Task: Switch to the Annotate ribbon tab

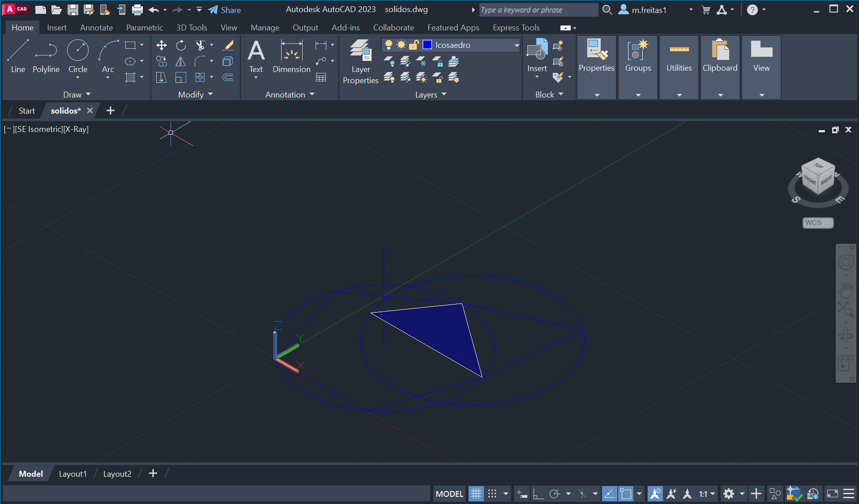Action: 96,28
